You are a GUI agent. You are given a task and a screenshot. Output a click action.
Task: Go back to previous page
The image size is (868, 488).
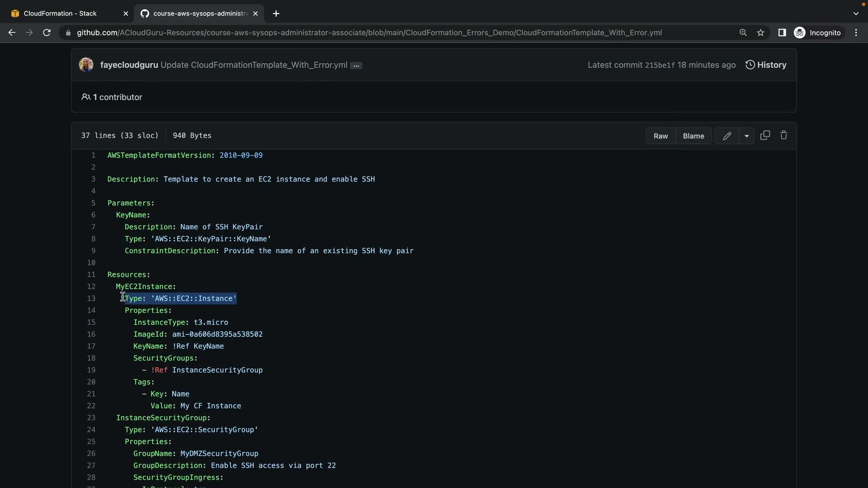pos(12,33)
